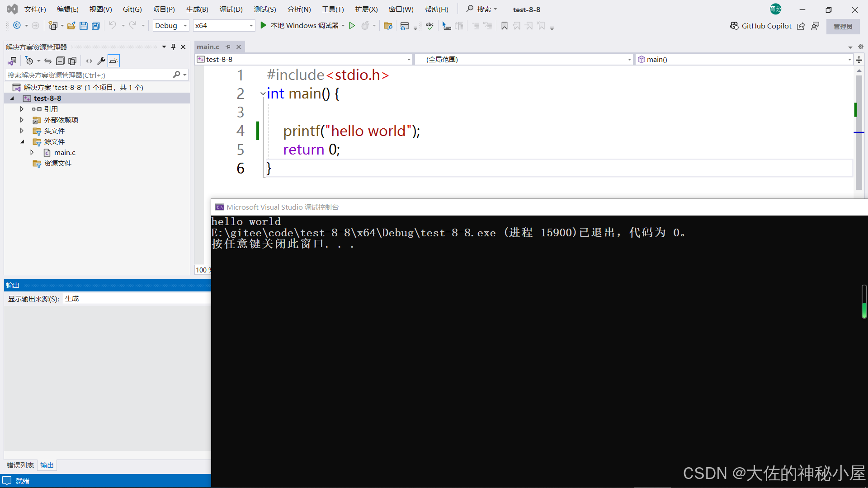Click the GitHub Copilot icon
The height and width of the screenshot is (488, 868).
(734, 26)
